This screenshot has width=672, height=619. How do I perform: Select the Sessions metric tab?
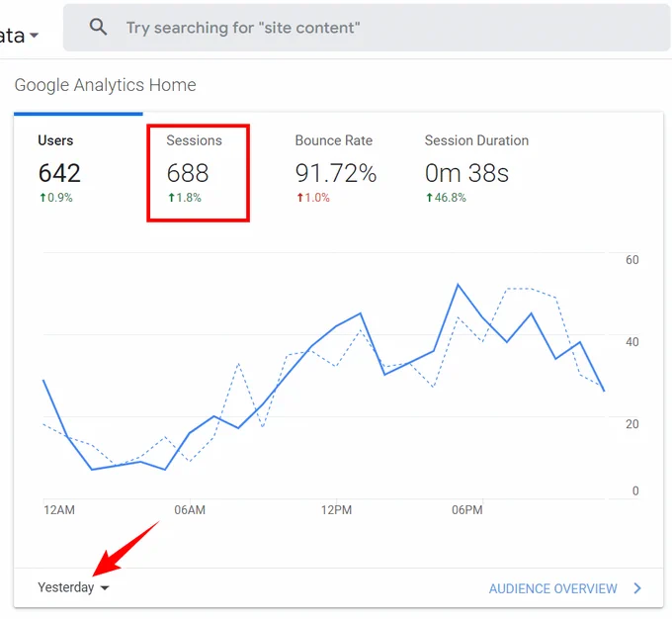(x=198, y=172)
